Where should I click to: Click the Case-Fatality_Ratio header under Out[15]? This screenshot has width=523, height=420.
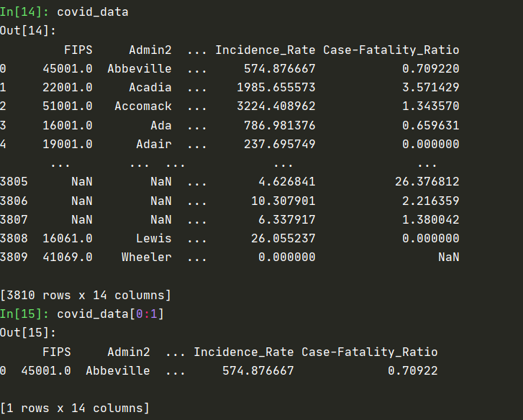[x=369, y=352]
